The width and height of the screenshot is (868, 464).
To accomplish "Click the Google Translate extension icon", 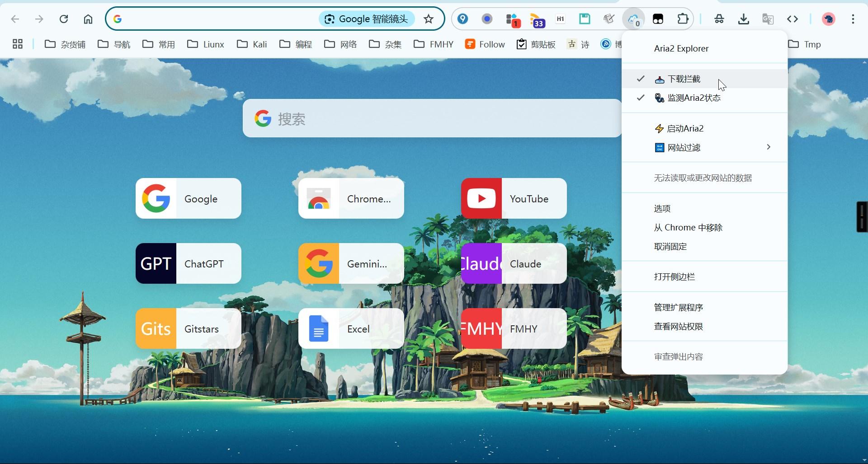I will [768, 19].
